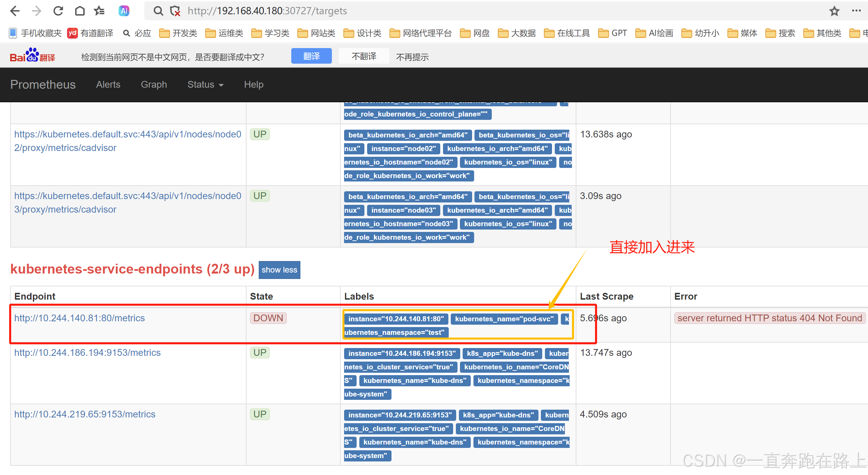Image resolution: width=868 pixels, height=475 pixels.
Task: Bookmark page with star icon
Action: pos(834,11)
